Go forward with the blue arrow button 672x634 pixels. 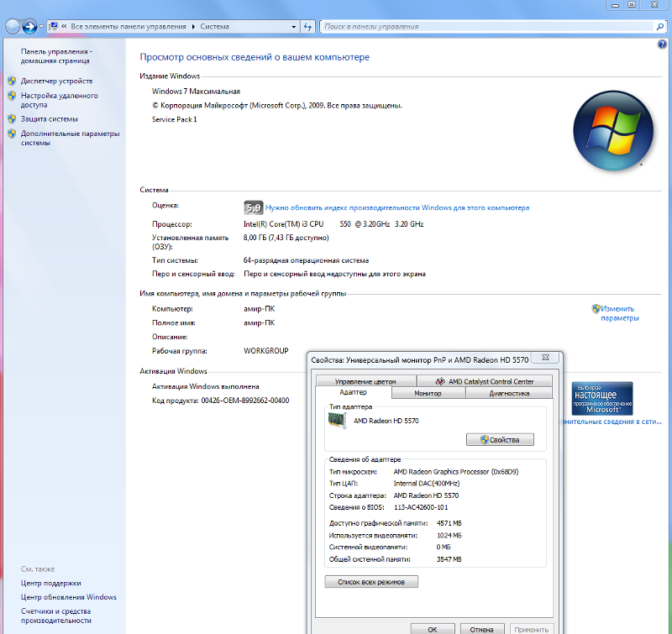point(29,27)
